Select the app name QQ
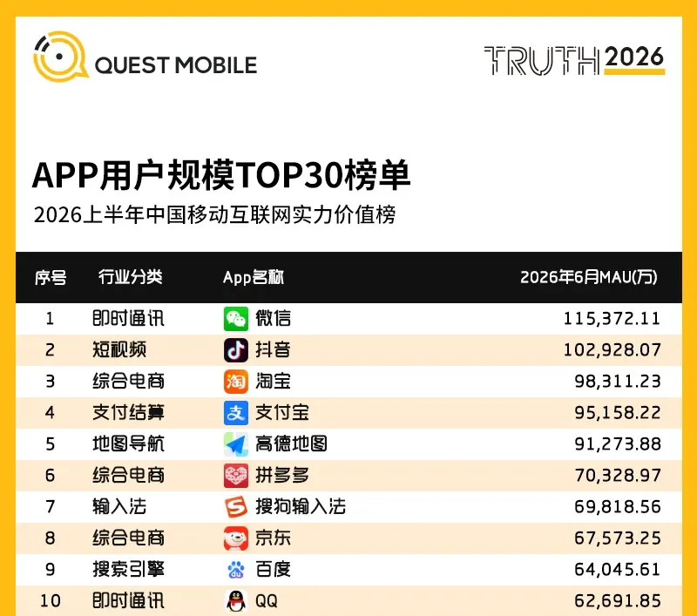Viewport: 697px width, 616px height. click(267, 601)
